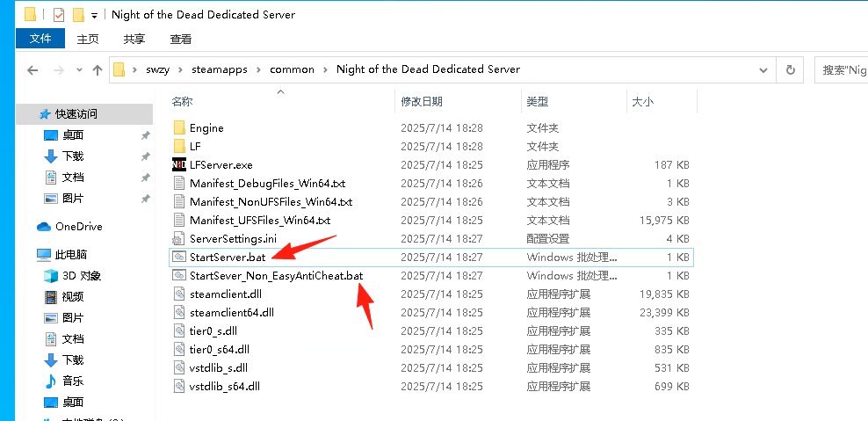
Task: Select Manifest_NonUFSFiles_Win64.txt file icon
Action: (179, 201)
